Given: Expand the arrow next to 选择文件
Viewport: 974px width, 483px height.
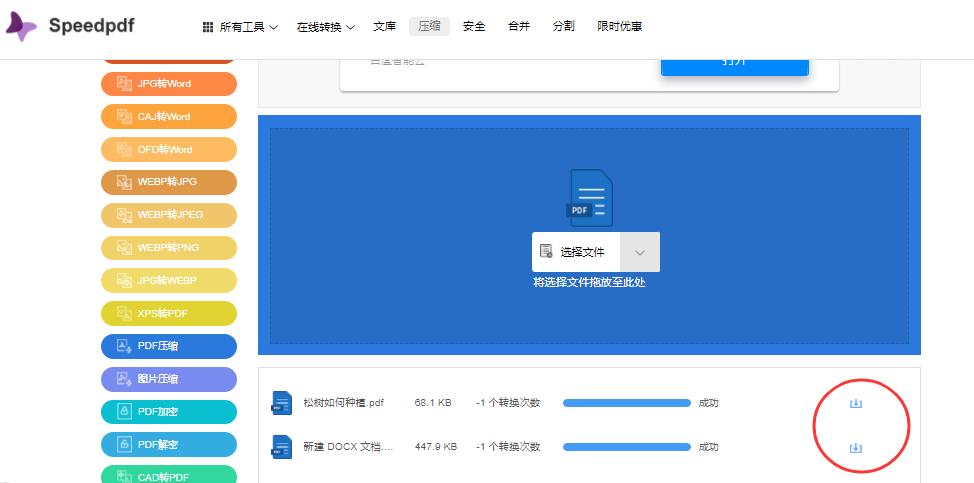Looking at the screenshot, I should (x=640, y=252).
